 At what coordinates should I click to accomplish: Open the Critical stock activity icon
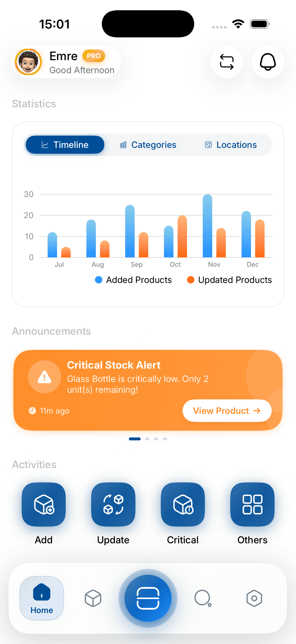pyautogui.click(x=183, y=505)
